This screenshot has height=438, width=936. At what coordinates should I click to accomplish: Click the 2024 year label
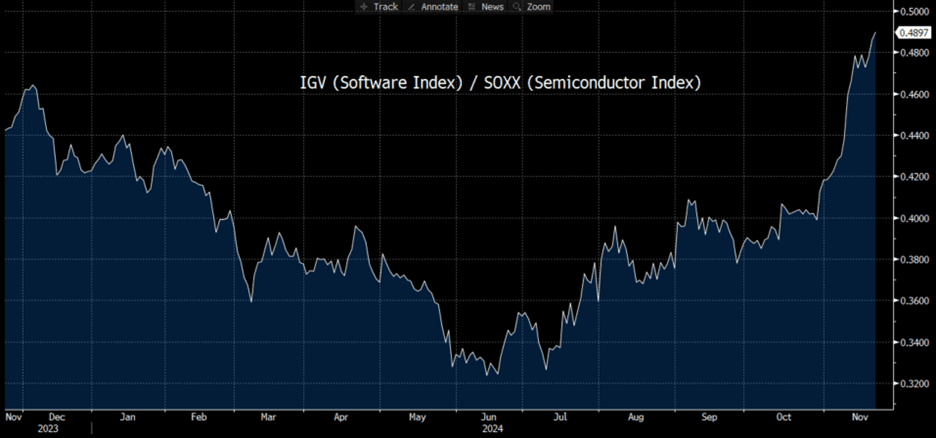click(x=494, y=428)
